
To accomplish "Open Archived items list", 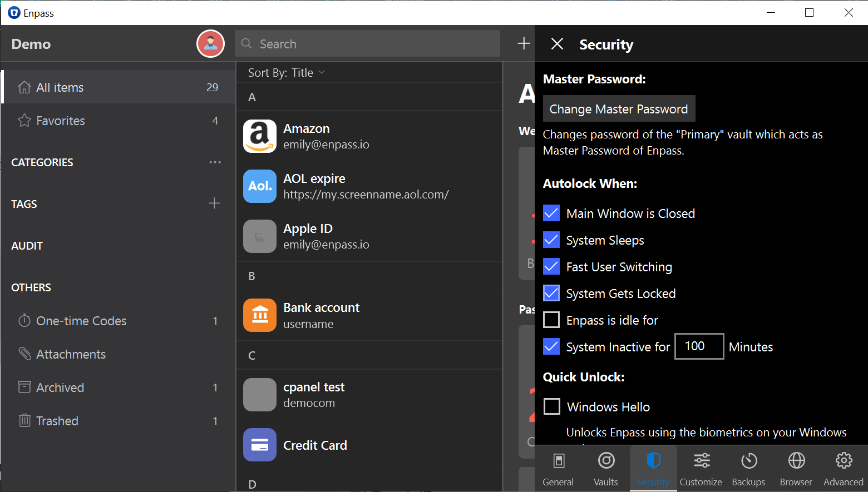I will (118, 387).
